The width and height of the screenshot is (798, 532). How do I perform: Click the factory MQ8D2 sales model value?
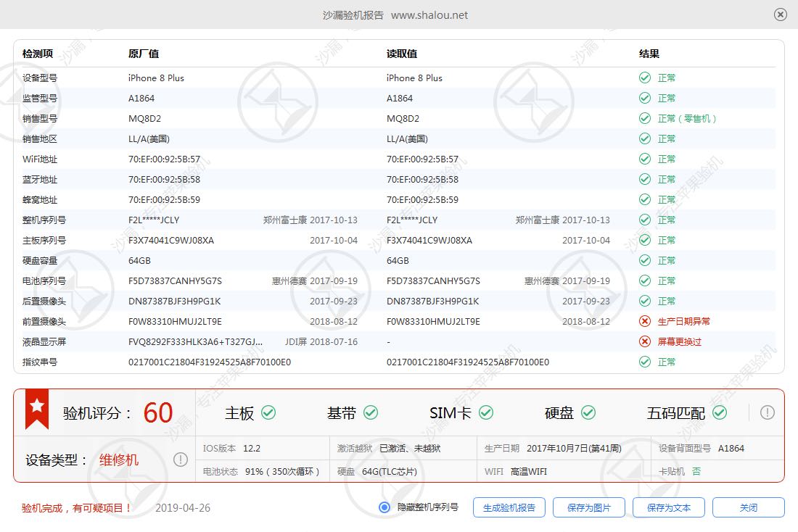(144, 119)
